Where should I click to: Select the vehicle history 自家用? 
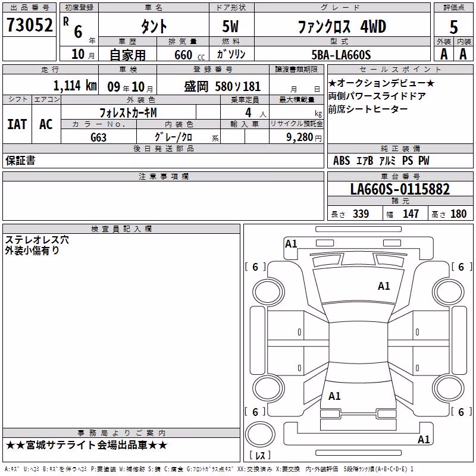click(x=127, y=55)
